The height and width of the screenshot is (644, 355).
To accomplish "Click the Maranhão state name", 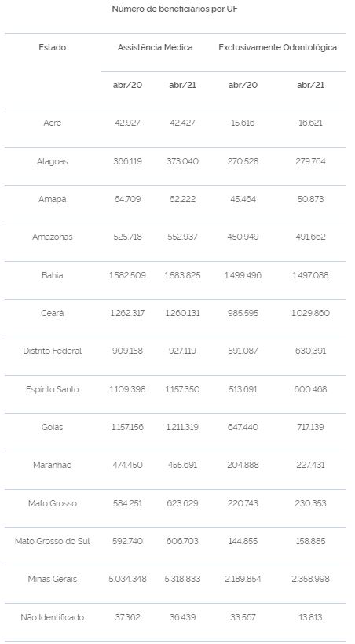I will click(52, 465).
